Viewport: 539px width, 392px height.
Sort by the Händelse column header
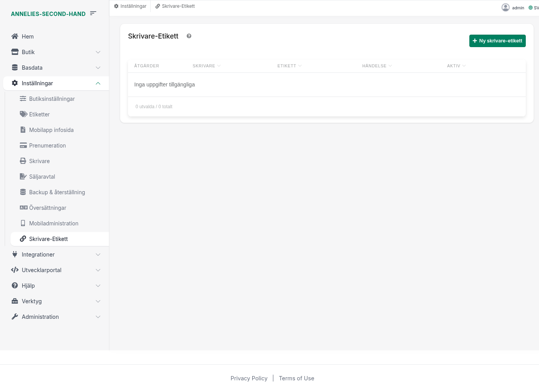pos(374,66)
